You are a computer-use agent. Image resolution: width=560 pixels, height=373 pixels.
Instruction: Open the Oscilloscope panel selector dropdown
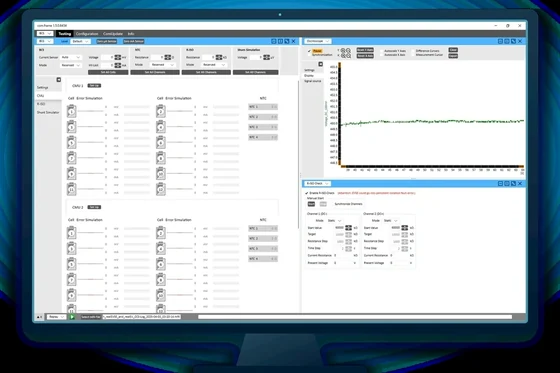coord(318,41)
